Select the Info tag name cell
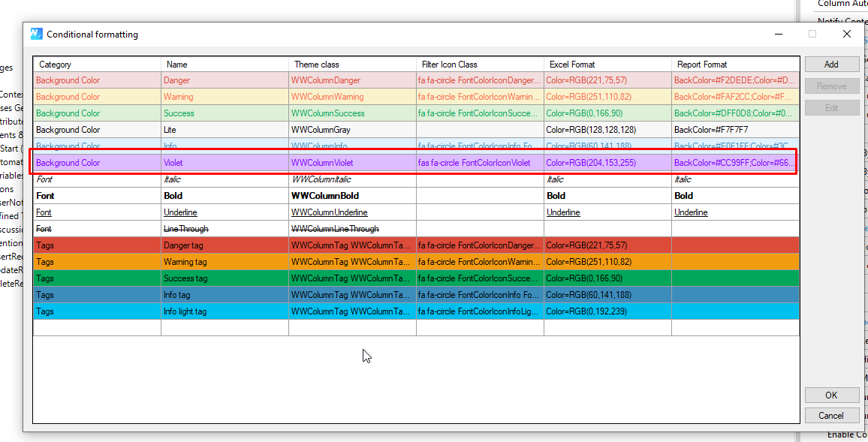Image resolution: width=868 pixels, height=442 pixels. (x=225, y=295)
